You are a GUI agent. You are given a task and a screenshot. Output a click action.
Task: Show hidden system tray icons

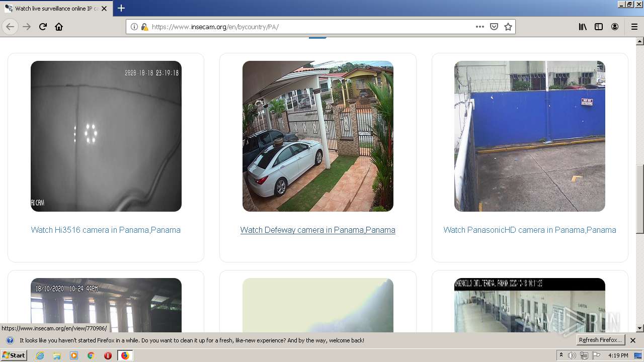561,355
